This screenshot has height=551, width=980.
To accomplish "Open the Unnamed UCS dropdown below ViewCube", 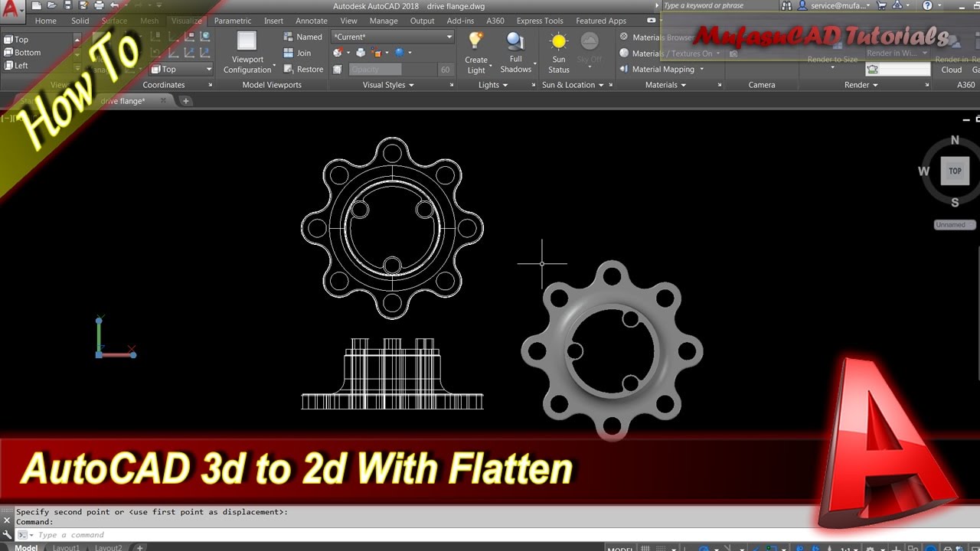I will 955,225.
